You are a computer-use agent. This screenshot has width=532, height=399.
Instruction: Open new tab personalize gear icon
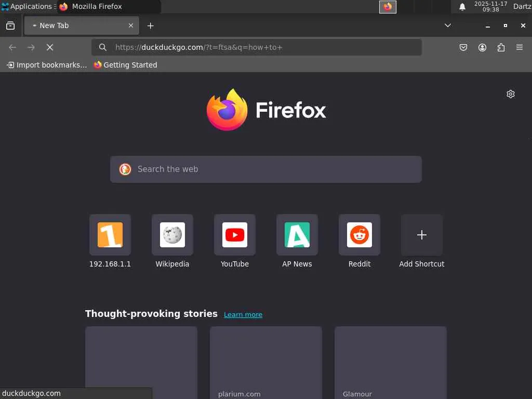[x=511, y=94]
